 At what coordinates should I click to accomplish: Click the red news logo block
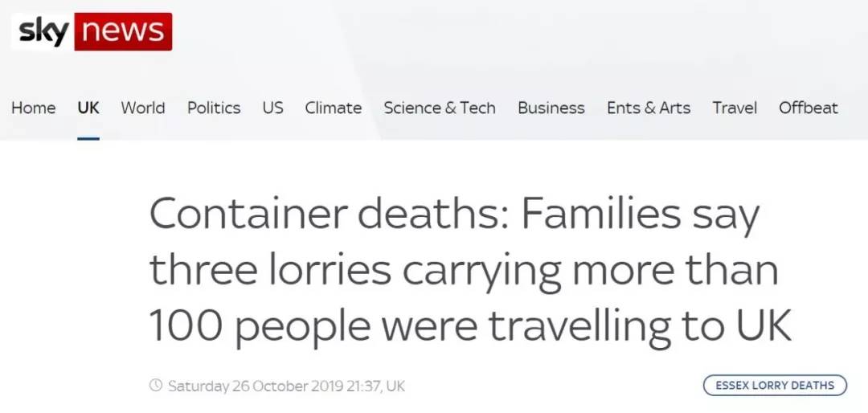coord(123,31)
